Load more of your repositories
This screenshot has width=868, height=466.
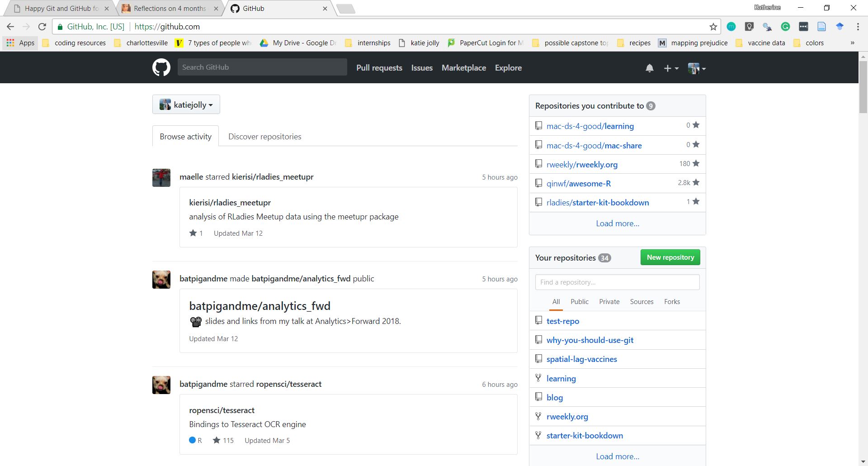coord(618,456)
